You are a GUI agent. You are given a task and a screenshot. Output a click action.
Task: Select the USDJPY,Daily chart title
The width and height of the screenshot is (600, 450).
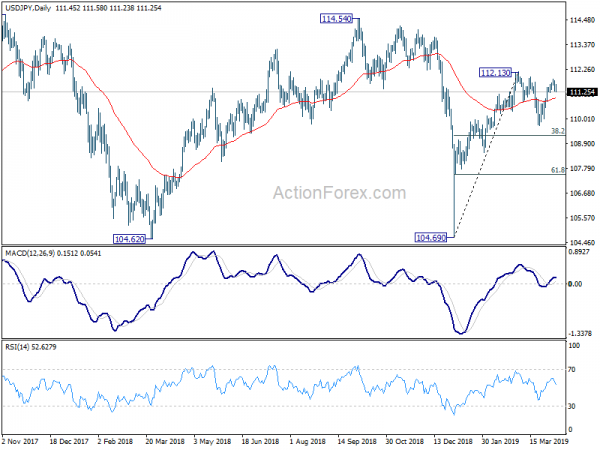[28, 8]
